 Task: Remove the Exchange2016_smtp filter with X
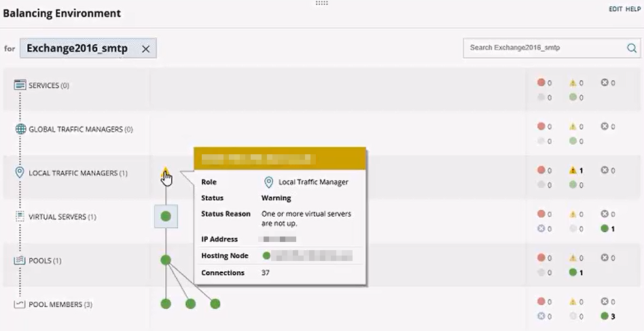pos(145,49)
